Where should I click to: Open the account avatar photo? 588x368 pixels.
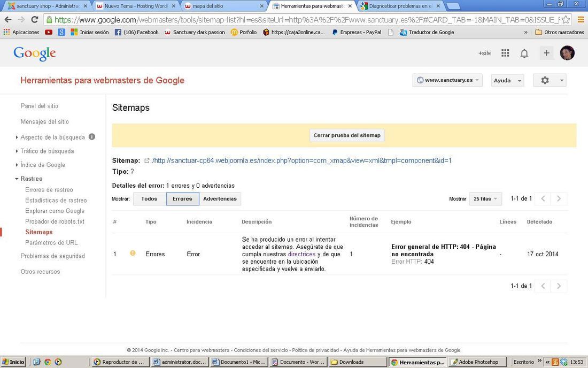(567, 53)
